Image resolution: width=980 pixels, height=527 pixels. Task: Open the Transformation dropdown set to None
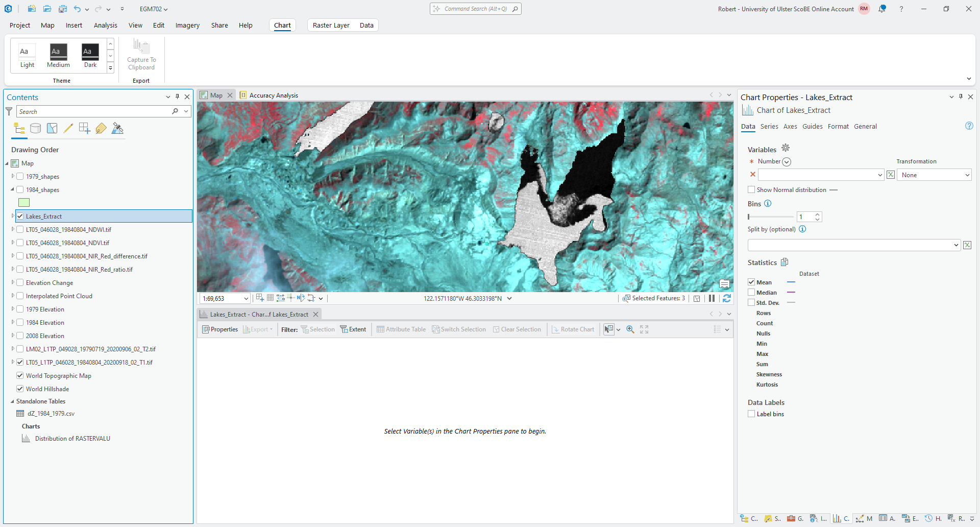[934, 175]
